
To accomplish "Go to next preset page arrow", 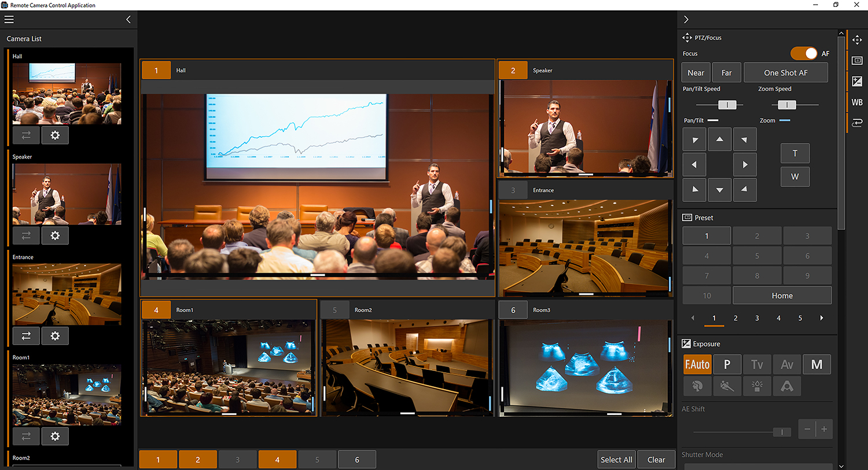I will click(821, 318).
